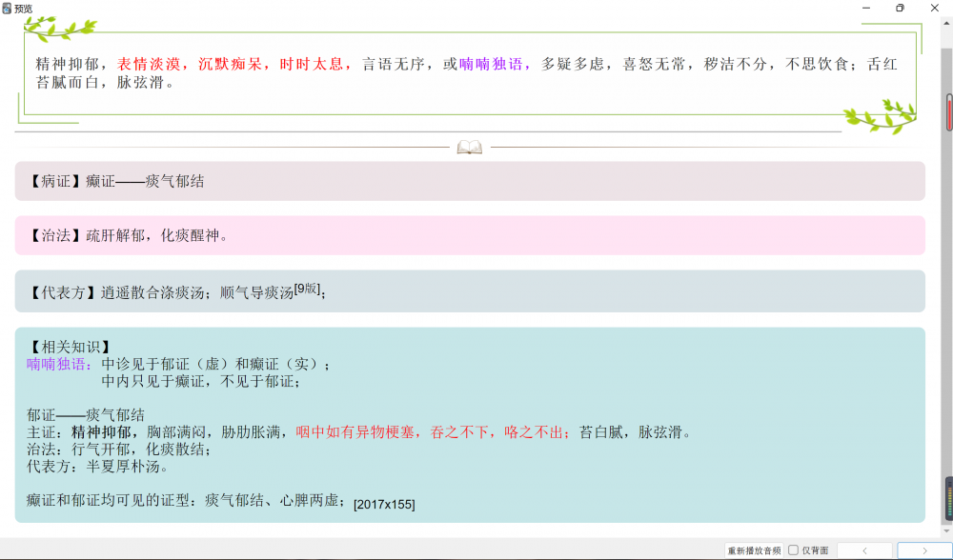Click purple 喃喃独语: label in related knowledge
Viewport: 953px width, 560px height.
click(59, 365)
